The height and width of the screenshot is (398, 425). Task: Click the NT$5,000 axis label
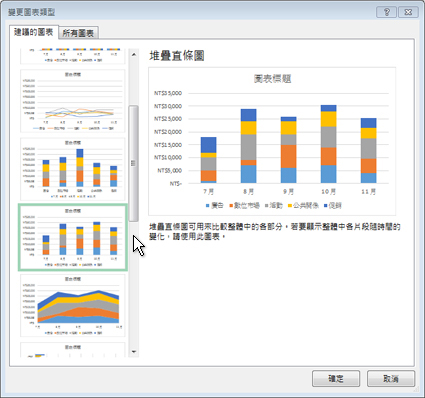click(x=170, y=171)
